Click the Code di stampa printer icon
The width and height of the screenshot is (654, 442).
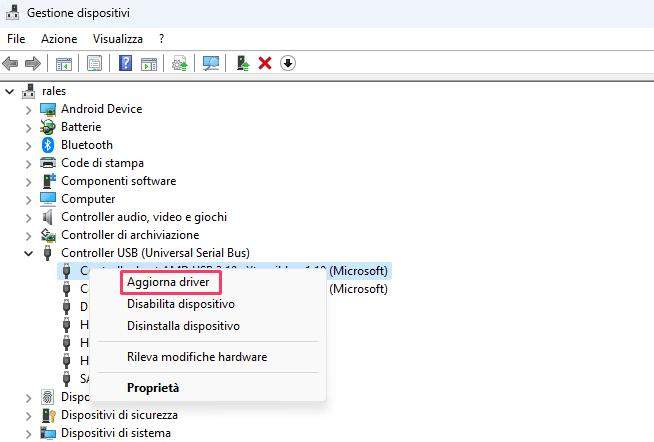pyautogui.click(x=48, y=163)
